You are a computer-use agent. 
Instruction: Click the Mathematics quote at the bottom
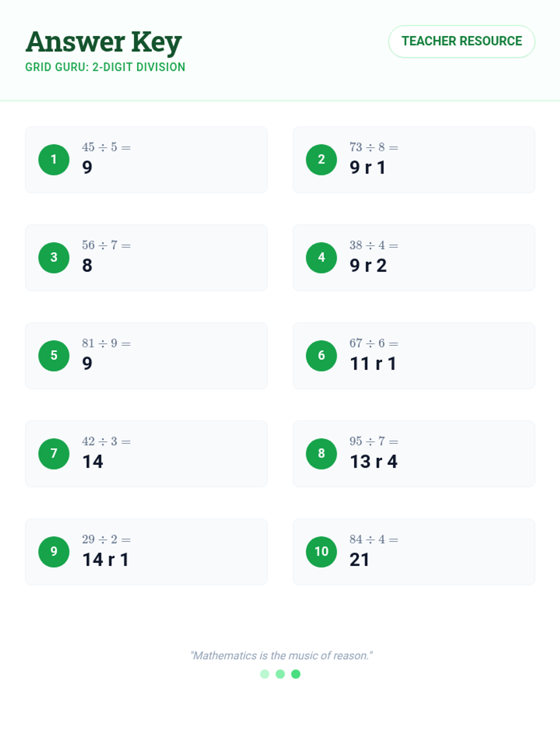click(x=281, y=655)
